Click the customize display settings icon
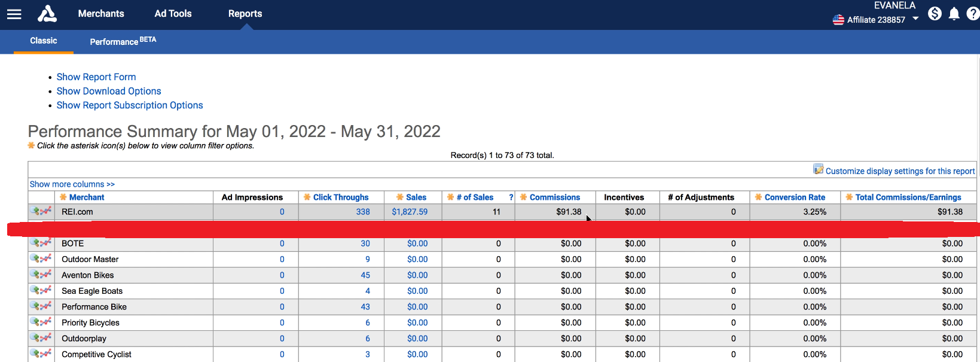 [x=819, y=169]
